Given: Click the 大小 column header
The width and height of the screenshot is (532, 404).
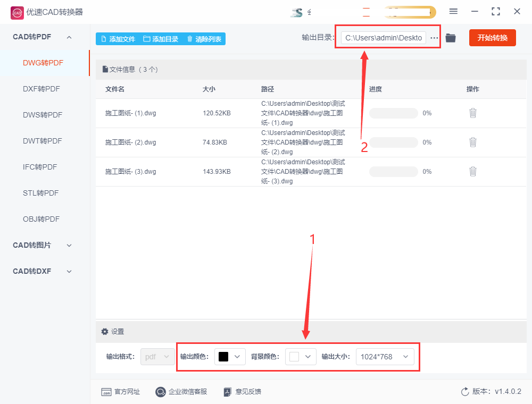Looking at the screenshot, I should (209, 89).
